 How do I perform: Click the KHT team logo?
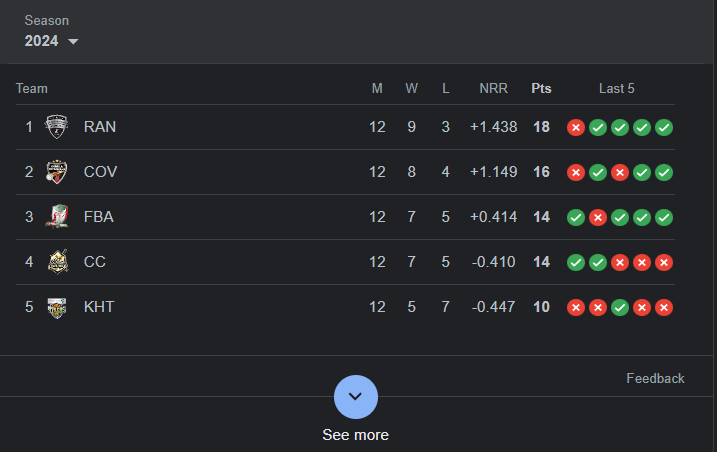coord(57,307)
